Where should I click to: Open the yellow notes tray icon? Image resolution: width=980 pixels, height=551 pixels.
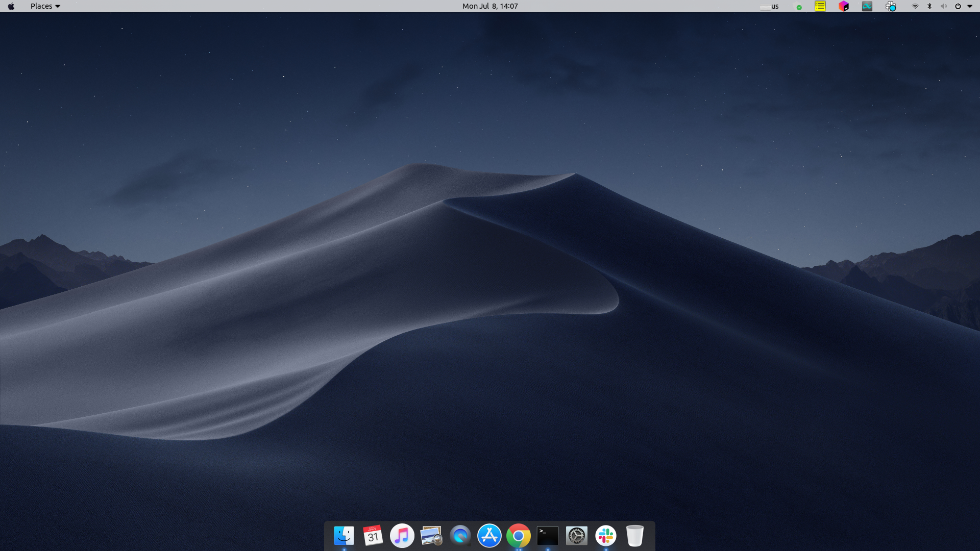tap(820, 6)
